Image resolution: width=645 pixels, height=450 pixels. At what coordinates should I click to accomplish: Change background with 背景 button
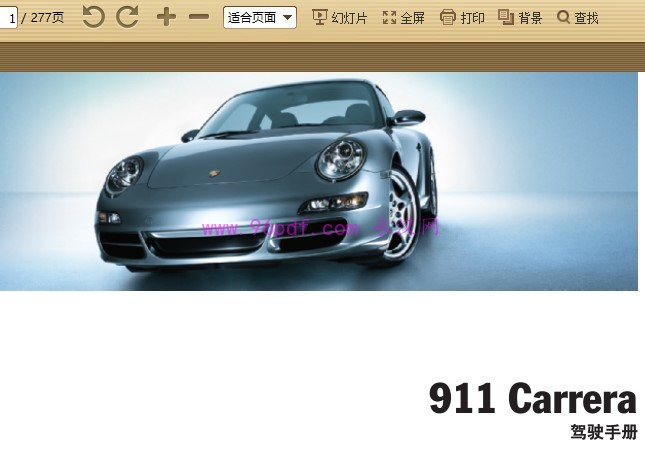pyautogui.click(x=520, y=17)
